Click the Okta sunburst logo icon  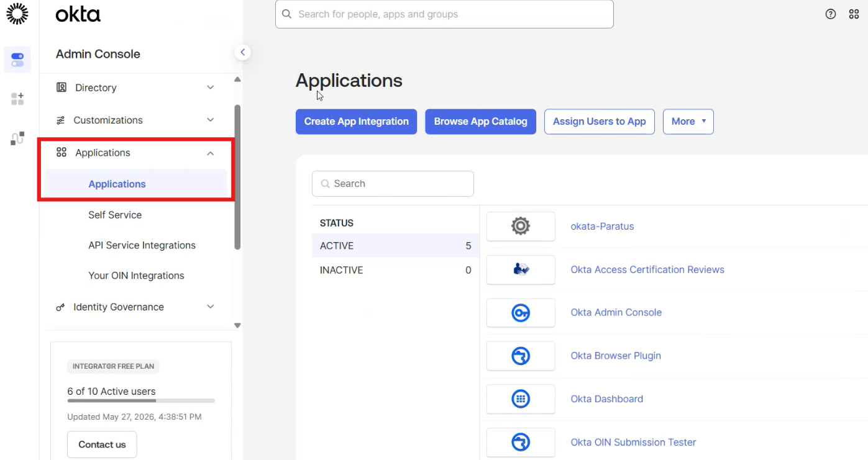coord(17,14)
